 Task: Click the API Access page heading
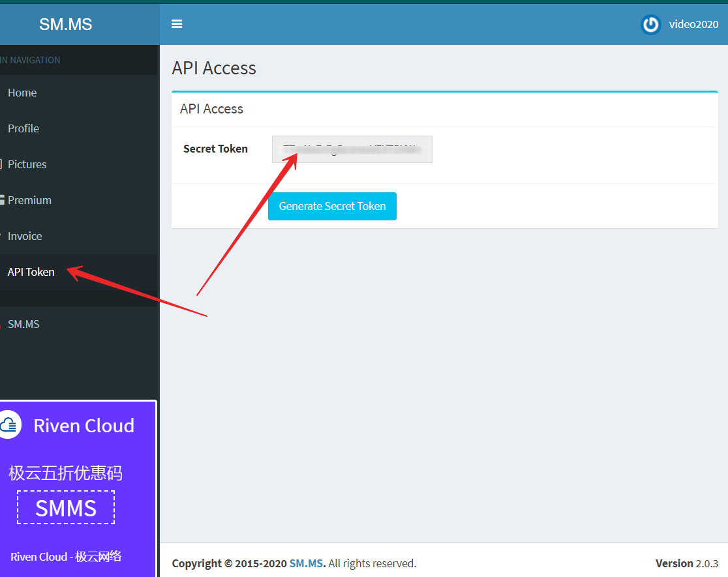214,68
